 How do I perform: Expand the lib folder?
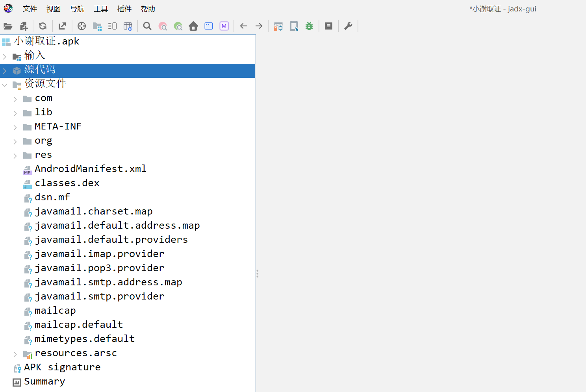15,113
